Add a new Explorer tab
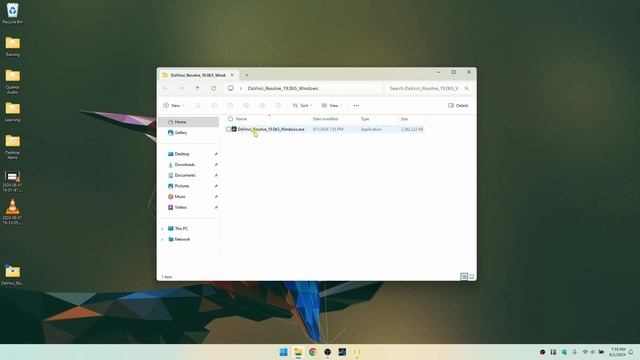The height and width of the screenshot is (360, 640). (247, 75)
